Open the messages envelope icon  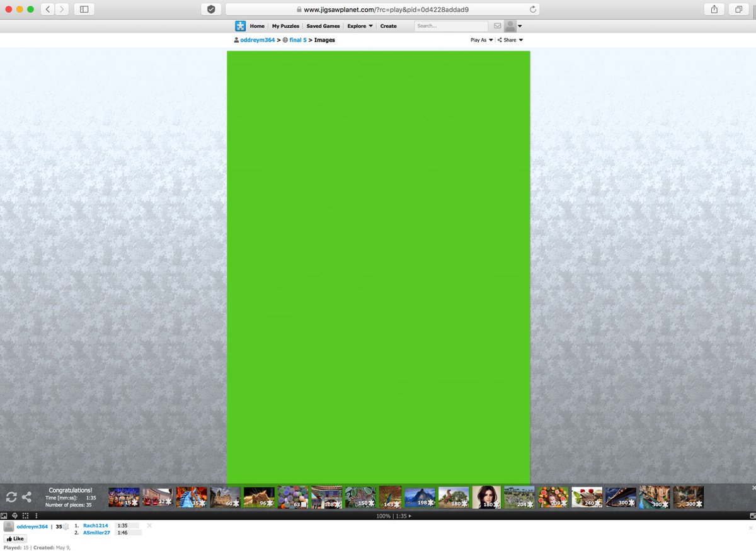[497, 26]
